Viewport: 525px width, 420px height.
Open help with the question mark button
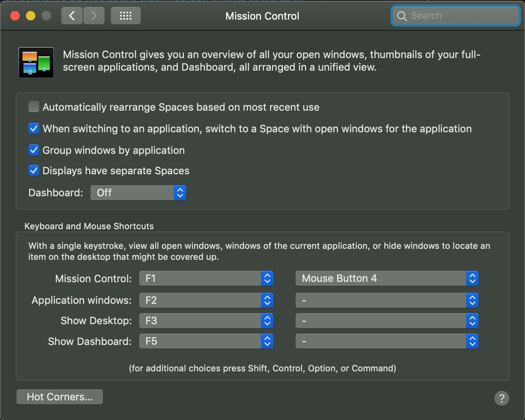(501, 398)
